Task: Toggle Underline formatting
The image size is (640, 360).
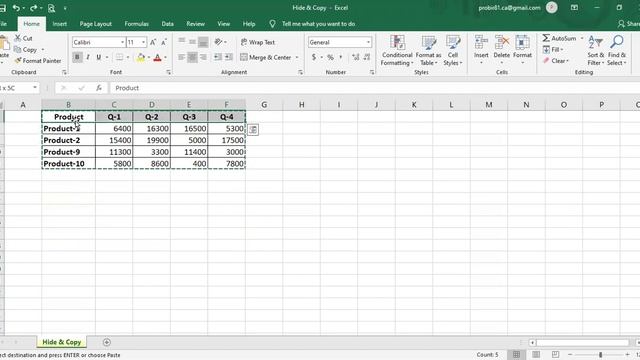Action: pyautogui.click(x=98, y=57)
